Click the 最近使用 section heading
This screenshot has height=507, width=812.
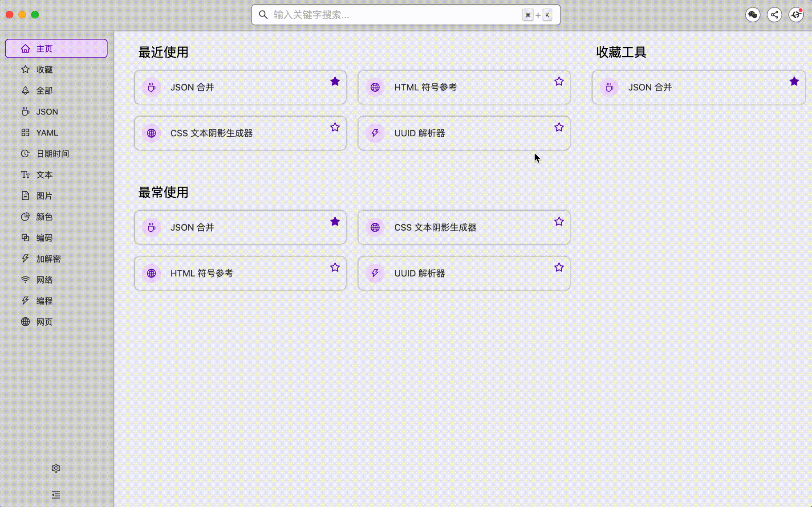tap(163, 52)
